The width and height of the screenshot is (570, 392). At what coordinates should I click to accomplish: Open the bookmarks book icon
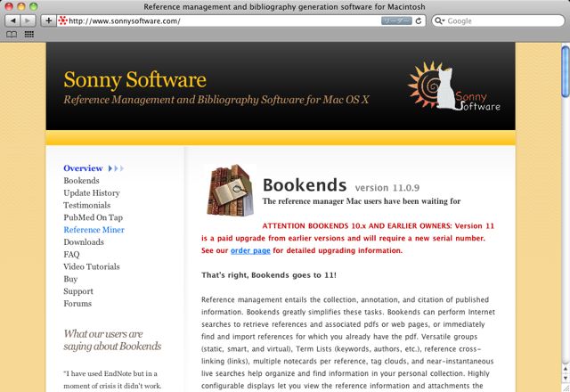(x=12, y=34)
